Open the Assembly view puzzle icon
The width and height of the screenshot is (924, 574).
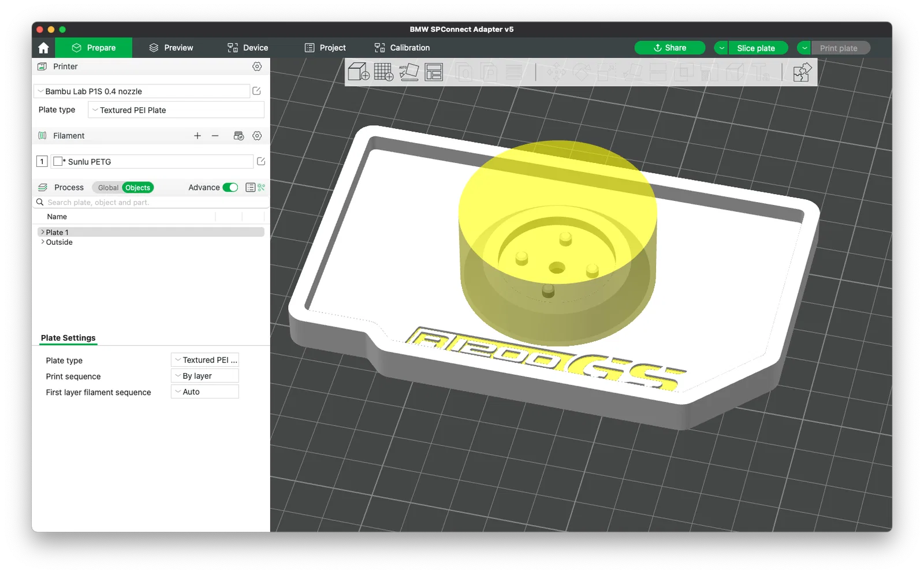[802, 72]
